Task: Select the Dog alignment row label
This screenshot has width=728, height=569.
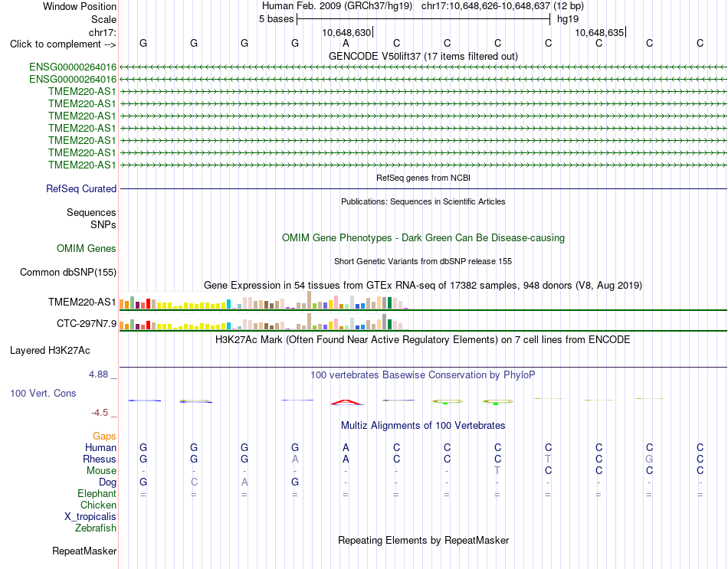Action: pyautogui.click(x=107, y=482)
